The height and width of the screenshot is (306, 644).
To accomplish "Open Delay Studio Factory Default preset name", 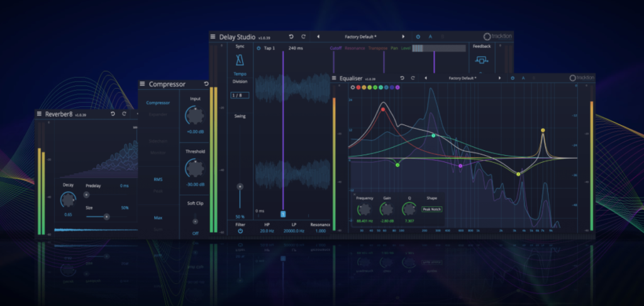I will tap(360, 36).
